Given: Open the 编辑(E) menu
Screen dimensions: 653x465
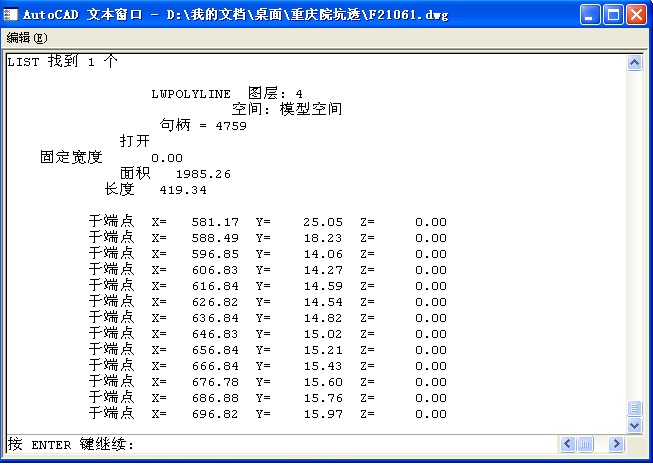Looking at the screenshot, I should 26,38.
